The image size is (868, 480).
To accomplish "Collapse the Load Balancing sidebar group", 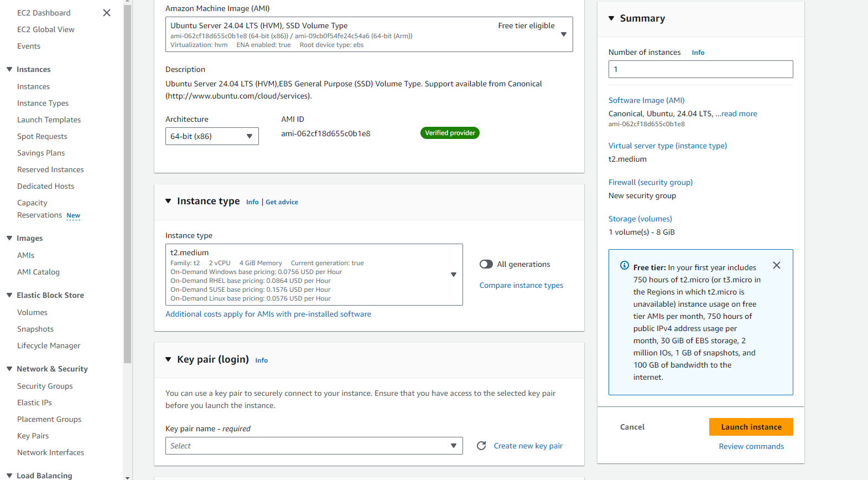I will tap(9, 476).
